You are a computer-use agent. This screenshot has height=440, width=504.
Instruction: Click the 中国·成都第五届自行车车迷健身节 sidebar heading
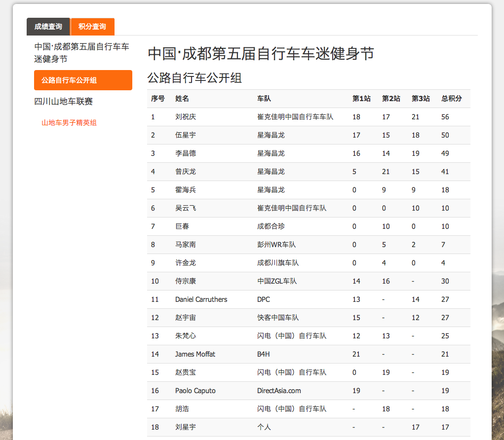click(x=81, y=53)
